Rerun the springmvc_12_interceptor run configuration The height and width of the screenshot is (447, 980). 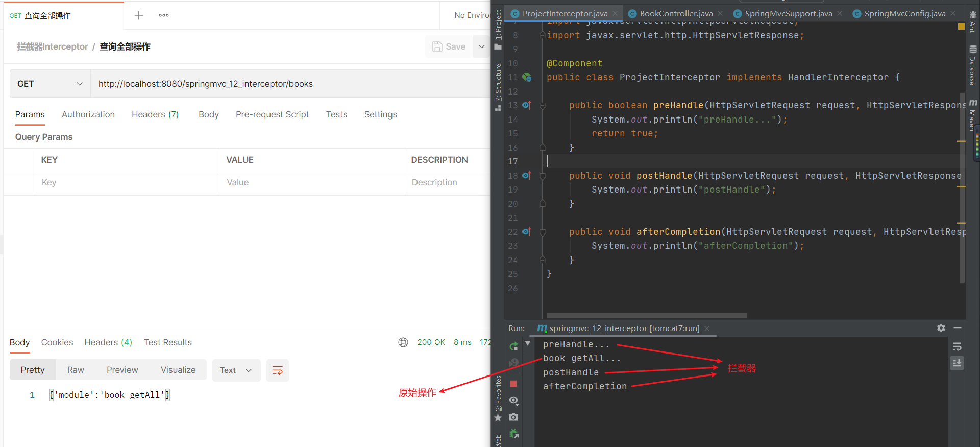coord(513,347)
